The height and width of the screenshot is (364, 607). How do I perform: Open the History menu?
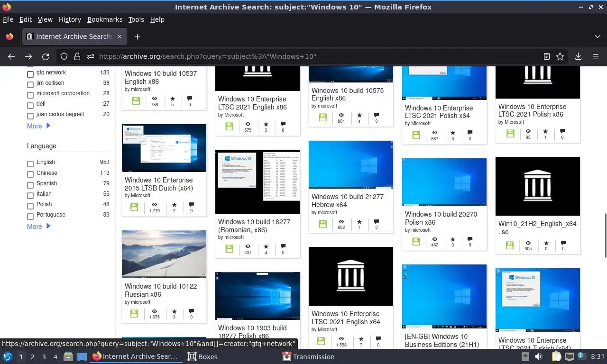tap(70, 19)
